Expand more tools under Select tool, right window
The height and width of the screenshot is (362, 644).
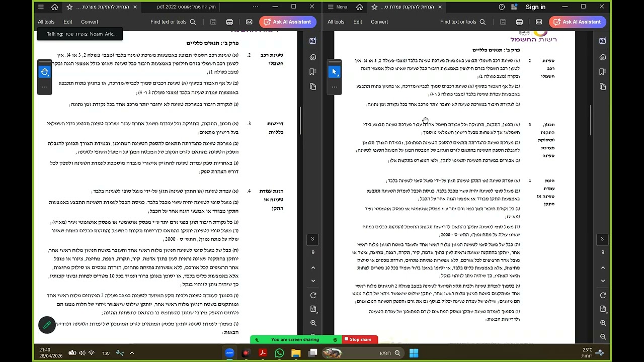point(334,87)
